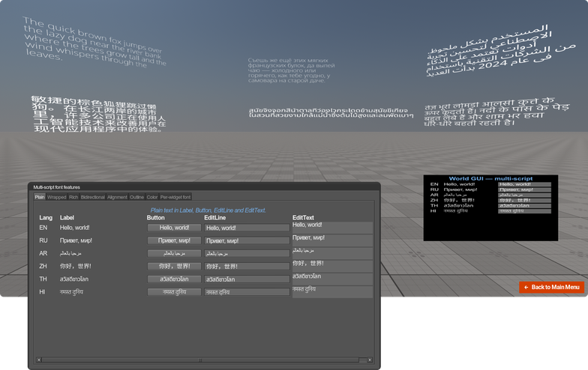Focus the HI row EditLine field

click(x=247, y=292)
